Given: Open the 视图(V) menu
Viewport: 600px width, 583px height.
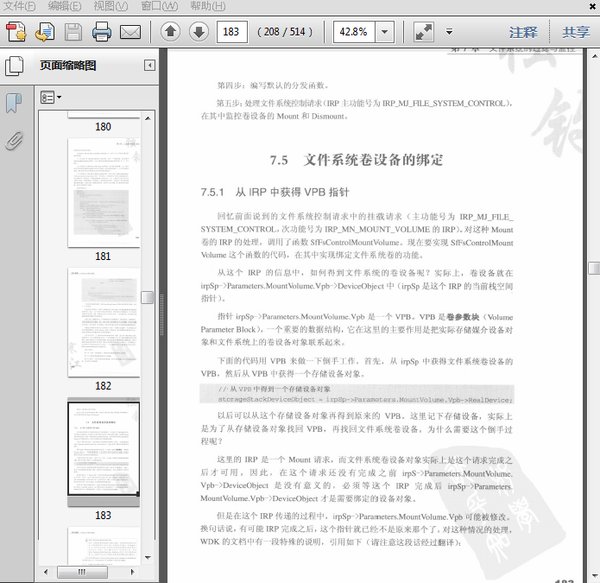Looking at the screenshot, I should (x=111, y=6).
